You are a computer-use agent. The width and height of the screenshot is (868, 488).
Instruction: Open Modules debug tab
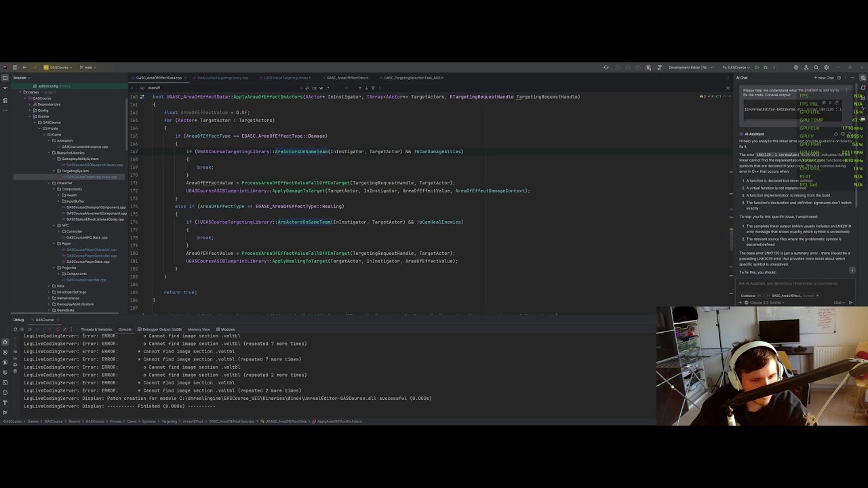point(225,329)
